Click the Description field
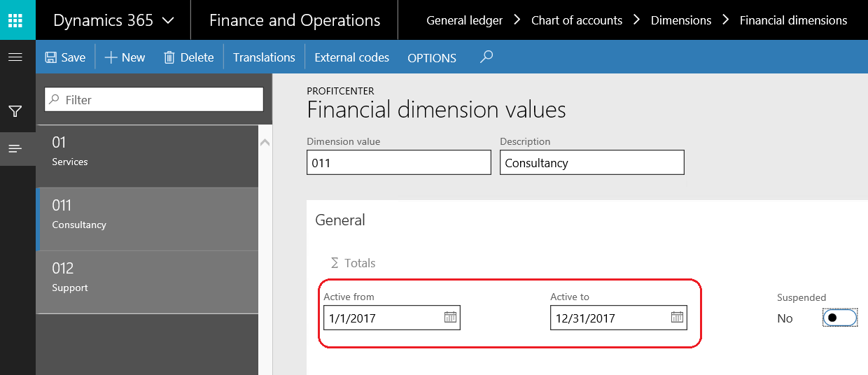868x375 pixels. [x=591, y=162]
